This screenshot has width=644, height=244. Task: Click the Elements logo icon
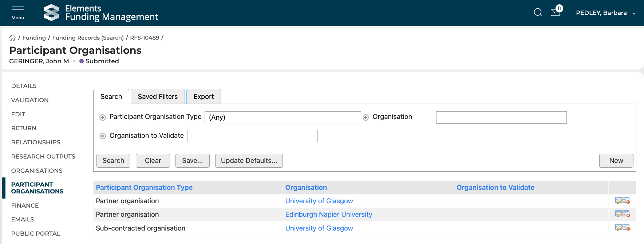(51, 13)
